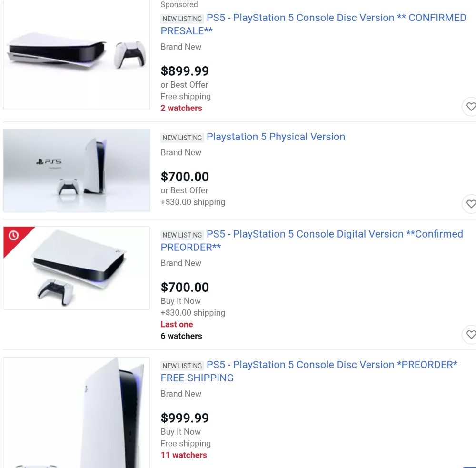Open thumbnail showing PS5 logo and upright console
This screenshot has height=468, width=476.
(77, 170)
